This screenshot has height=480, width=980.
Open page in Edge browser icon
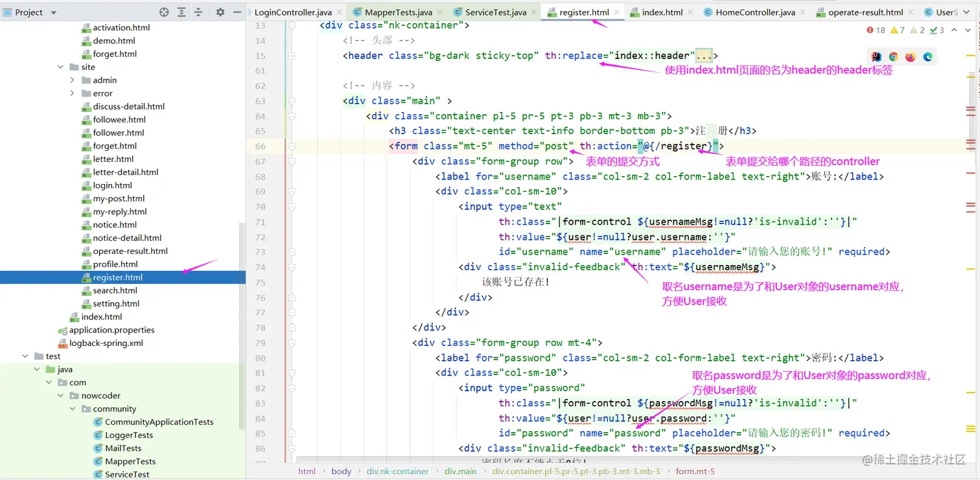coord(927,57)
